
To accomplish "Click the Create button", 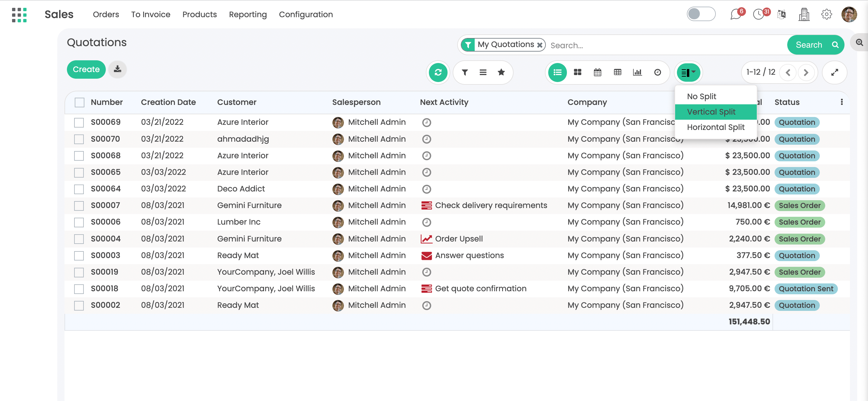I will tap(86, 69).
